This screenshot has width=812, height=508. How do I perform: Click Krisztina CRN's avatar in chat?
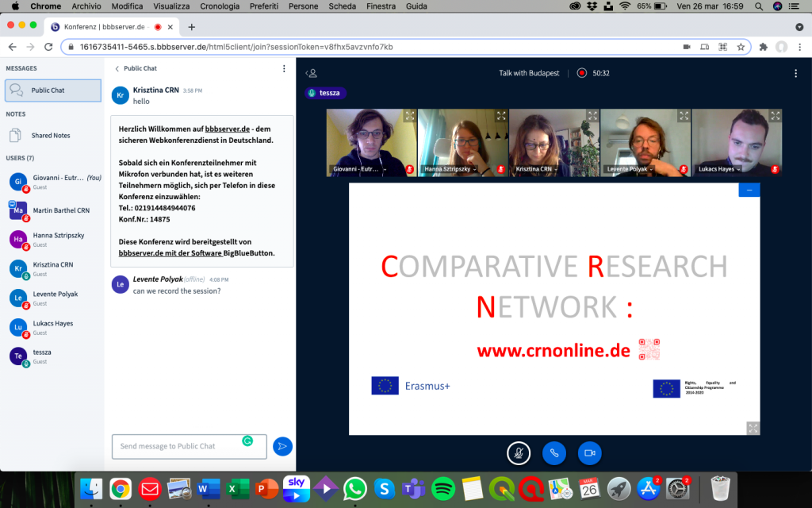point(121,95)
